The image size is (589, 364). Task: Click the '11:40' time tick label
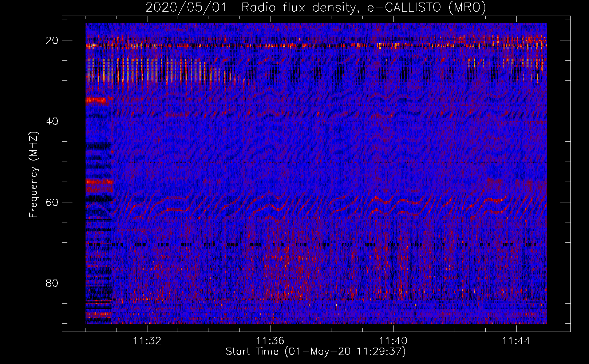(393, 341)
